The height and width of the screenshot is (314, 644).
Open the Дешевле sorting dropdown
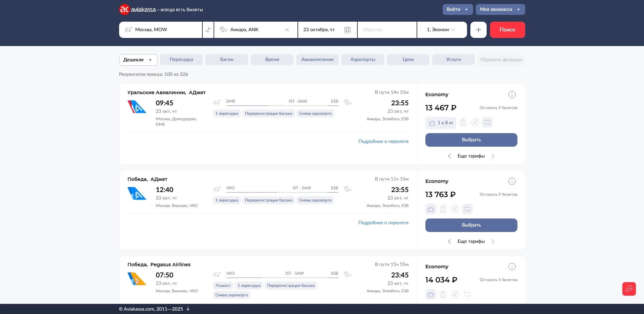(138, 60)
